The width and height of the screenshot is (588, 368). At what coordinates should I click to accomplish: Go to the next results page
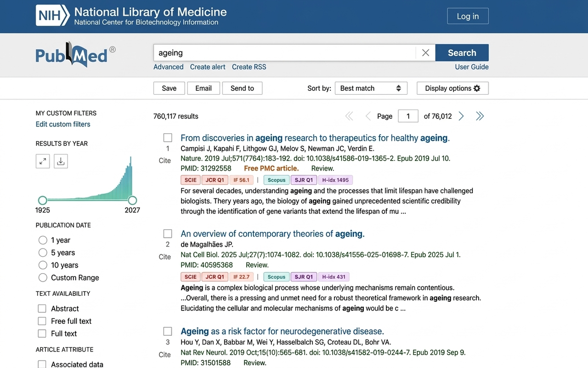461,116
